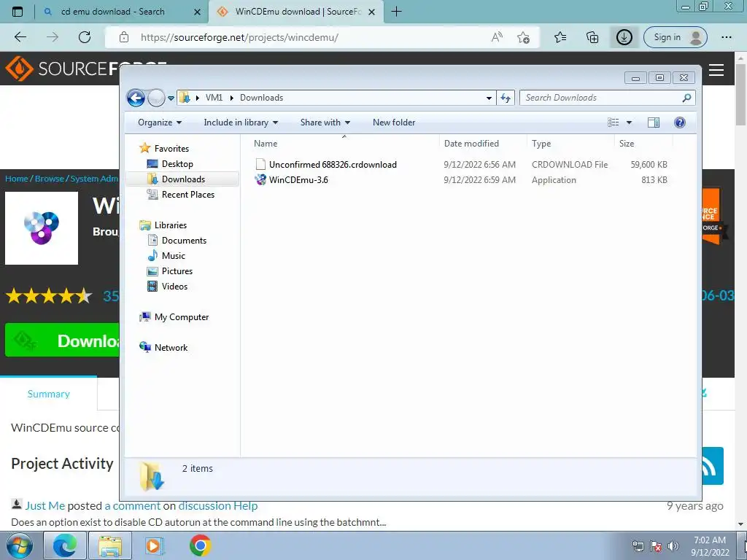Viewport: 747px width, 560px height.
Task: Click the WinCDEmu-3.6 disc icon
Action: (x=260, y=180)
